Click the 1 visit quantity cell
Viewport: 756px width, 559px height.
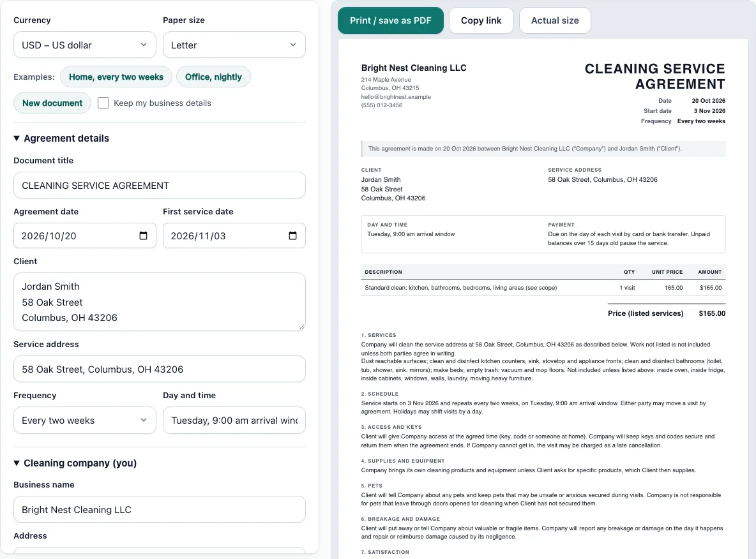coord(627,288)
